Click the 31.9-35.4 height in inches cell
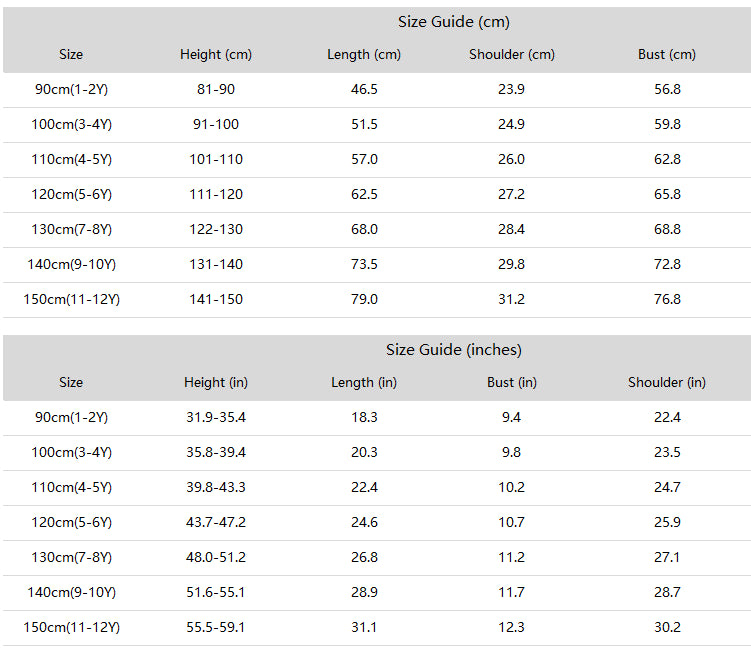 pos(216,417)
